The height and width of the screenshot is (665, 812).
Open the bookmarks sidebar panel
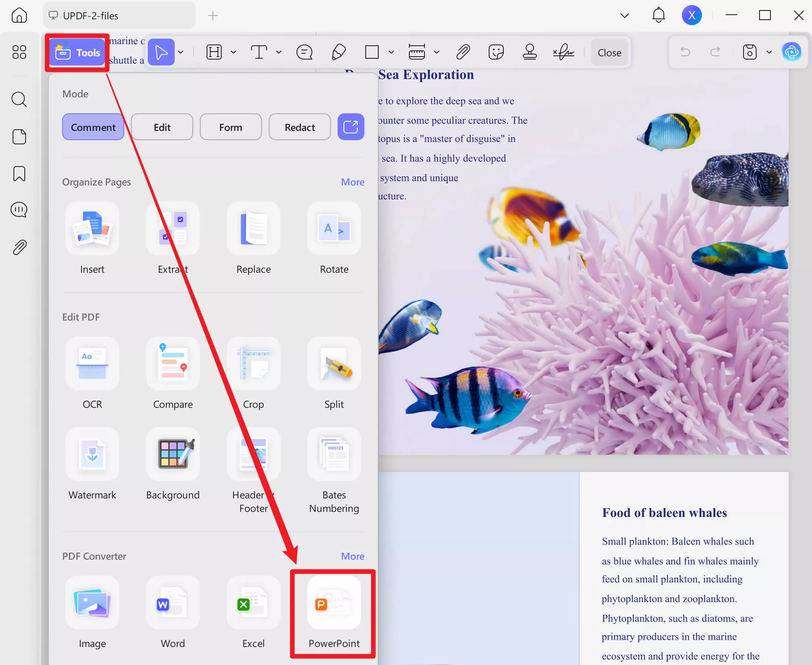click(x=19, y=173)
